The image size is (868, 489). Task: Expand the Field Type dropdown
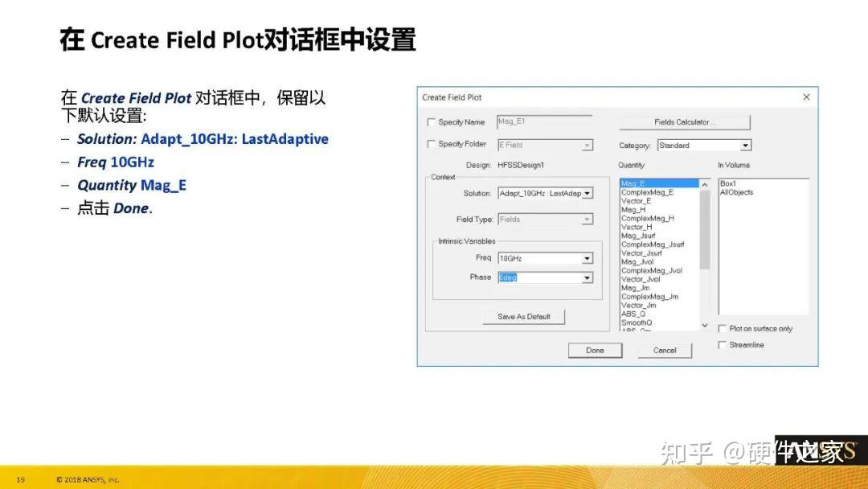tap(588, 219)
